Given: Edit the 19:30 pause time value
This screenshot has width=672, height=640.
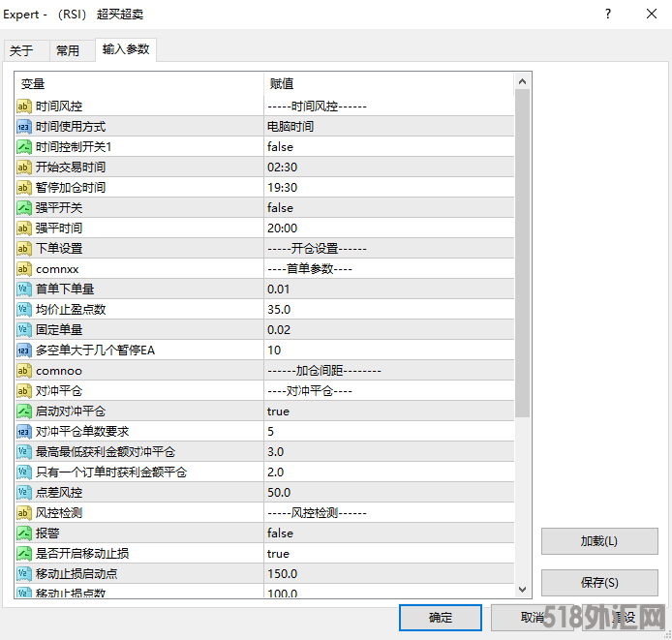Looking at the screenshot, I should coord(388,187).
